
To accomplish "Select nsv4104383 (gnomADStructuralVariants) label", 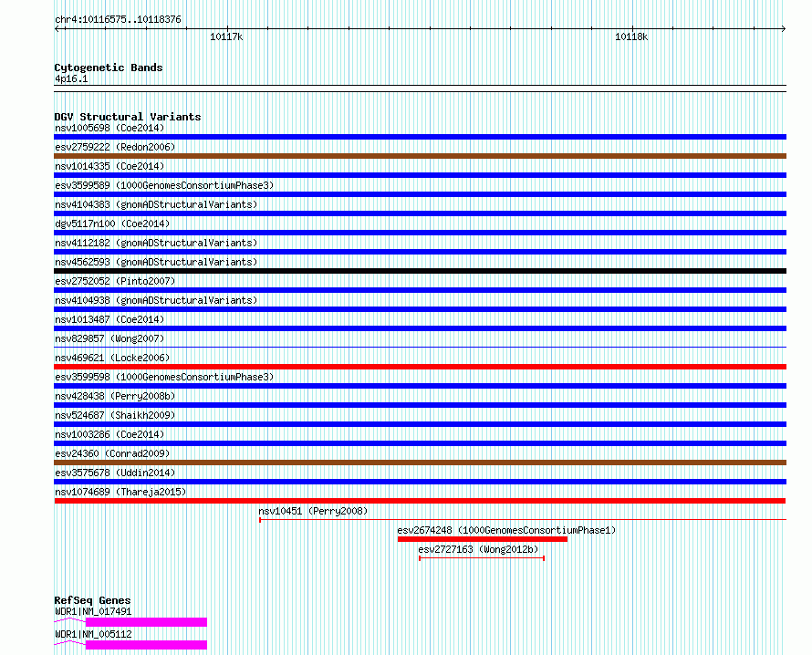I will pyautogui.click(x=156, y=204).
